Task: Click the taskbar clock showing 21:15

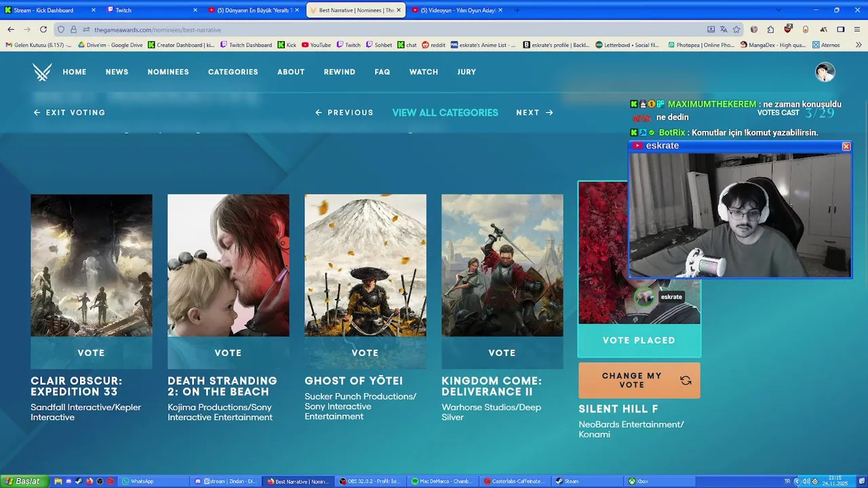Action: point(834,481)
